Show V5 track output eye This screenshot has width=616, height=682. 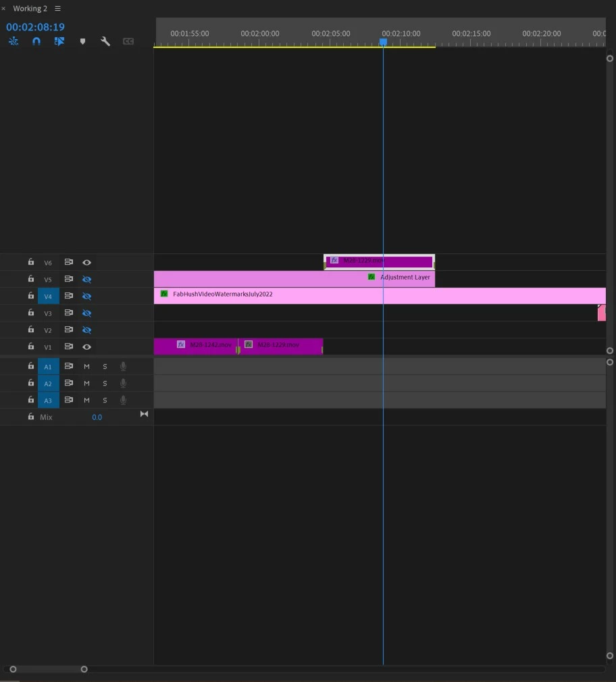pyautogui.click(x=86, y=280)
